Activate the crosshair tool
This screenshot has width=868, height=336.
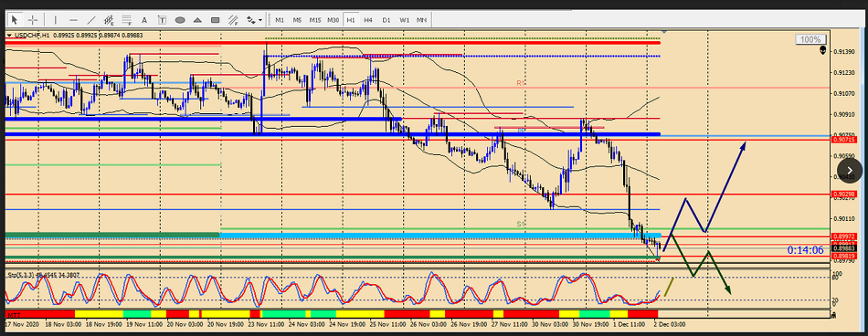(33, 20)
